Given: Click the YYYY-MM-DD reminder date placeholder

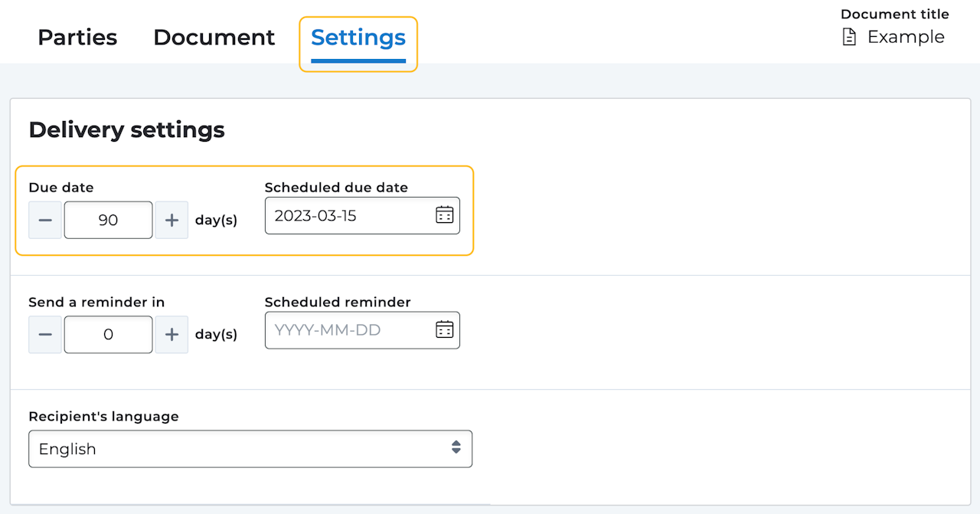Looking at the screenshot, I should (x=328, y=330).
